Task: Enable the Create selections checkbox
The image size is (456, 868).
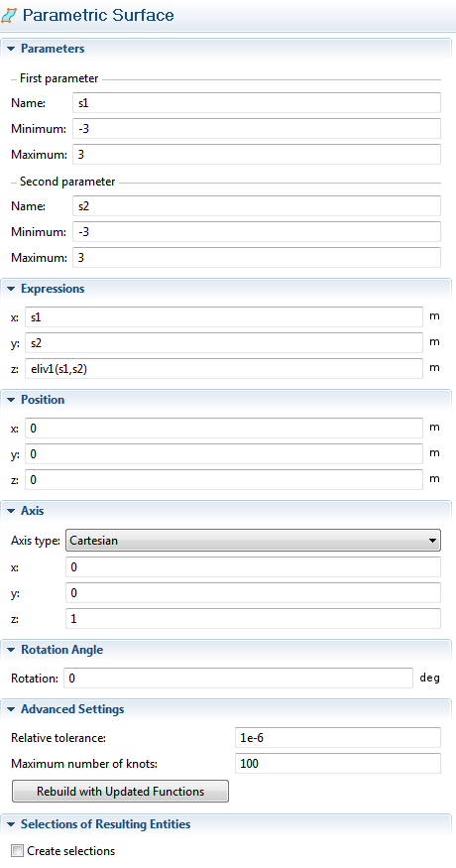Action: pyautogui.click(x=18, y=851)
